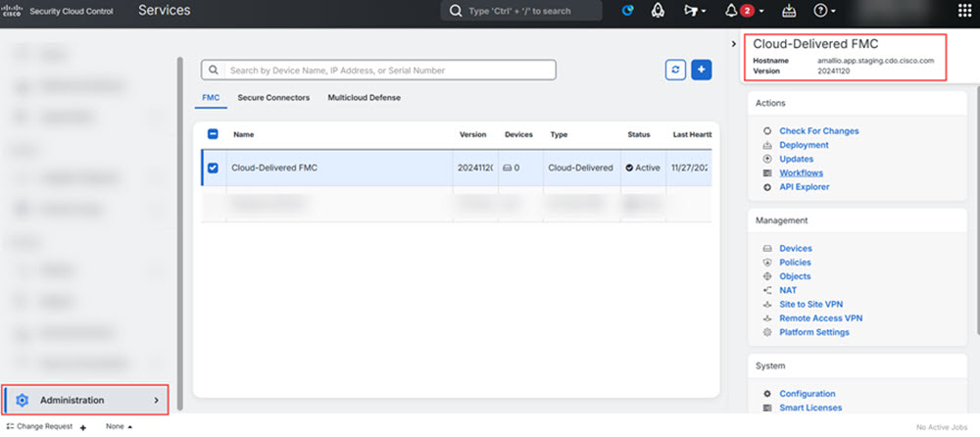Toggle the select-all checkbox in table header
Image resolution: width=980 pixels, height=437 pixels.
pyautogui.click(x=214, y=134)
